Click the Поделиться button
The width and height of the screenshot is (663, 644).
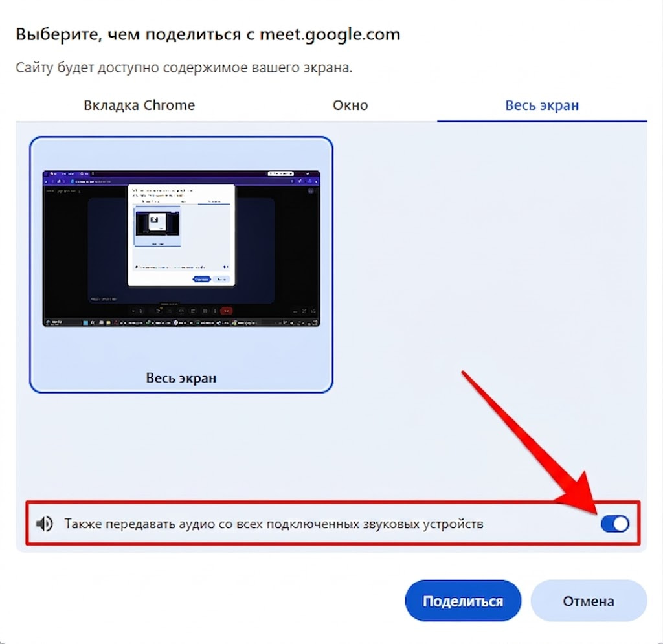[x=463, y=601]
